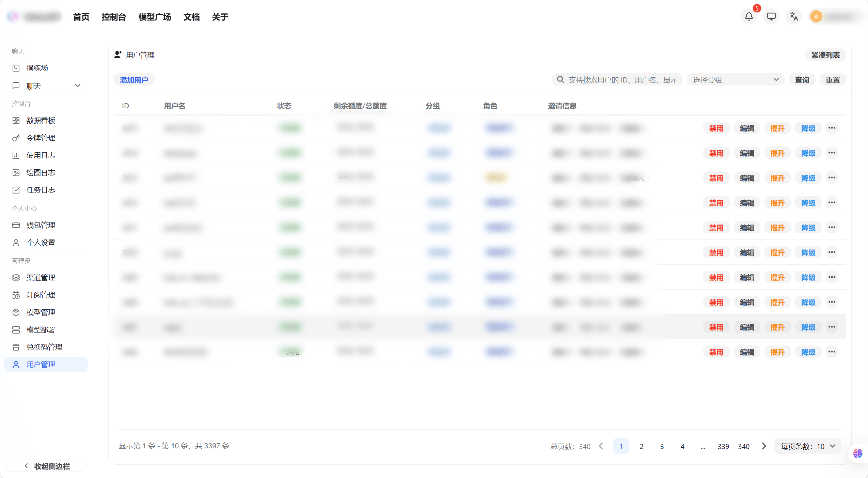Screen dimensions: 868x478
Task: Open the 选择分组 group dropdown
Action: click(735, 79)
